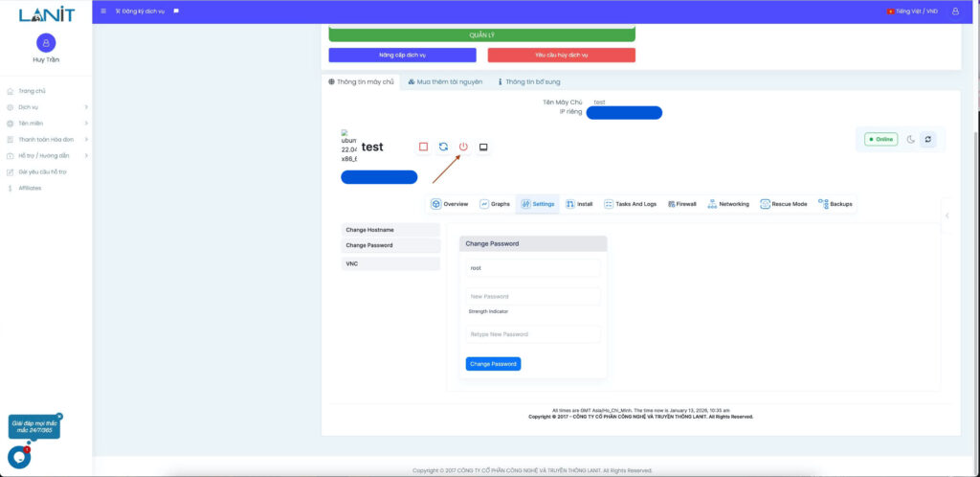The height and width of the screenshot is (477, 980).
Task: Click the blue Change Password button
Action: click(x=493, y=364)
